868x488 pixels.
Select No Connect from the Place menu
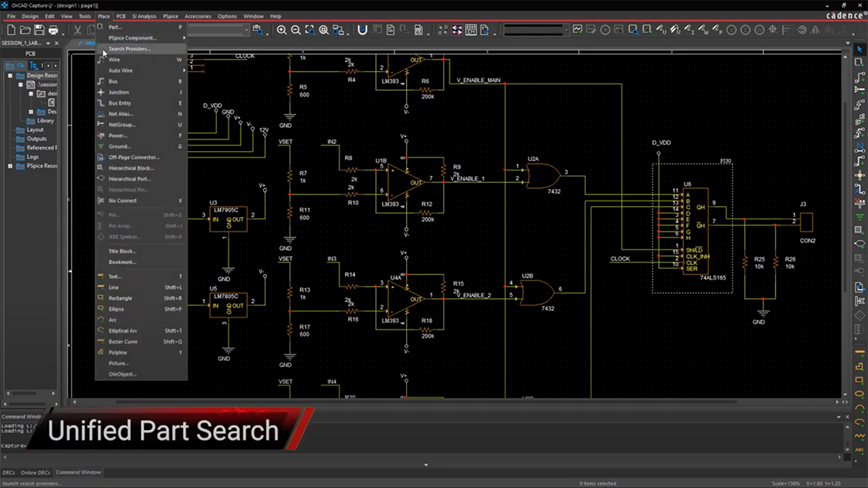click(x=141, y=201)
